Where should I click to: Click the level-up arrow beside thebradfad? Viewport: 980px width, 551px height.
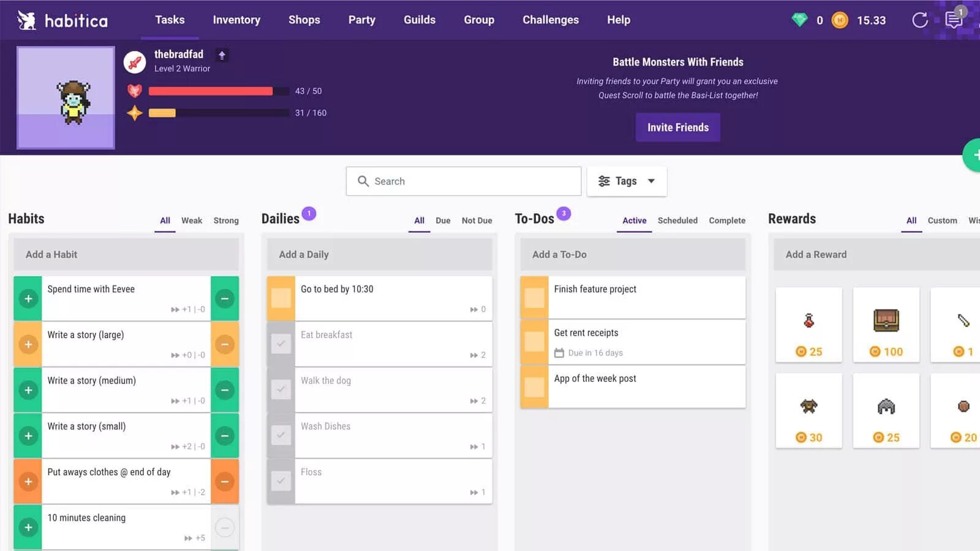coord(222,55)
